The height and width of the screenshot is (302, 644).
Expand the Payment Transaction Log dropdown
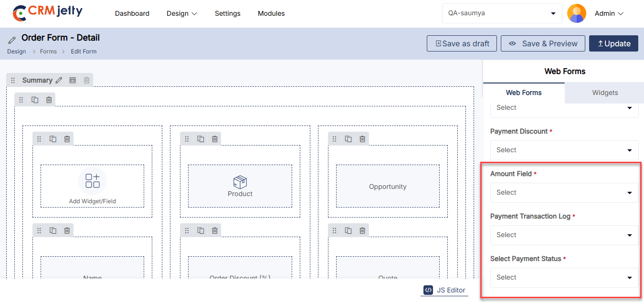[x=564, y=235]
